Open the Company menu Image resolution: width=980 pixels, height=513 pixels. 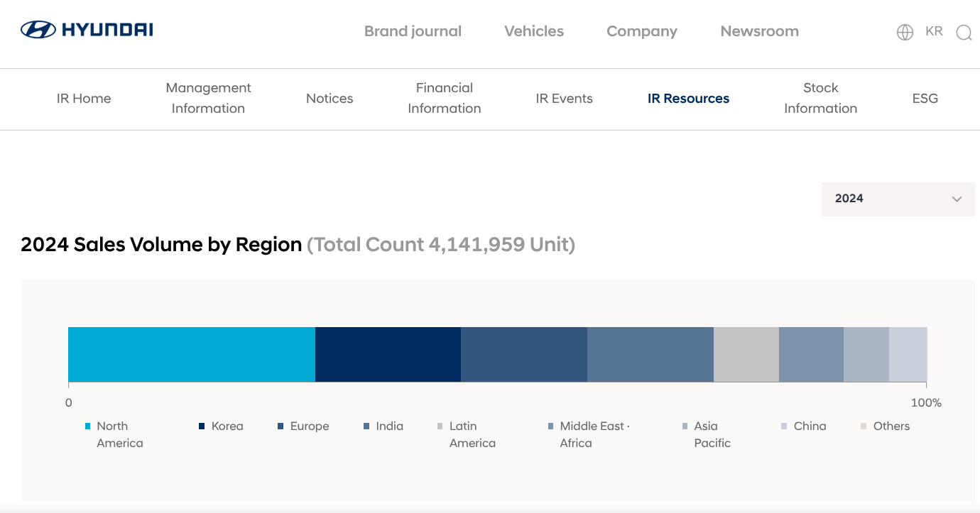(x=642, y=31)
